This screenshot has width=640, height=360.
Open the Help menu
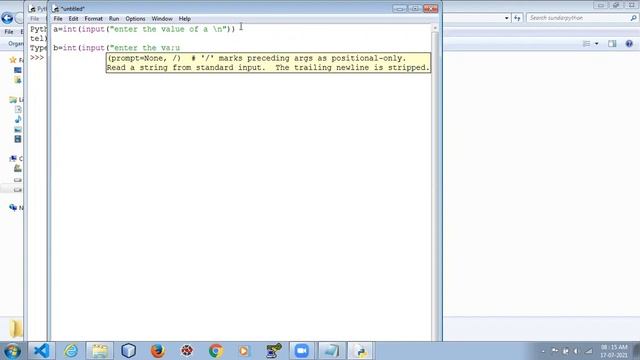[x=184, y=19]
